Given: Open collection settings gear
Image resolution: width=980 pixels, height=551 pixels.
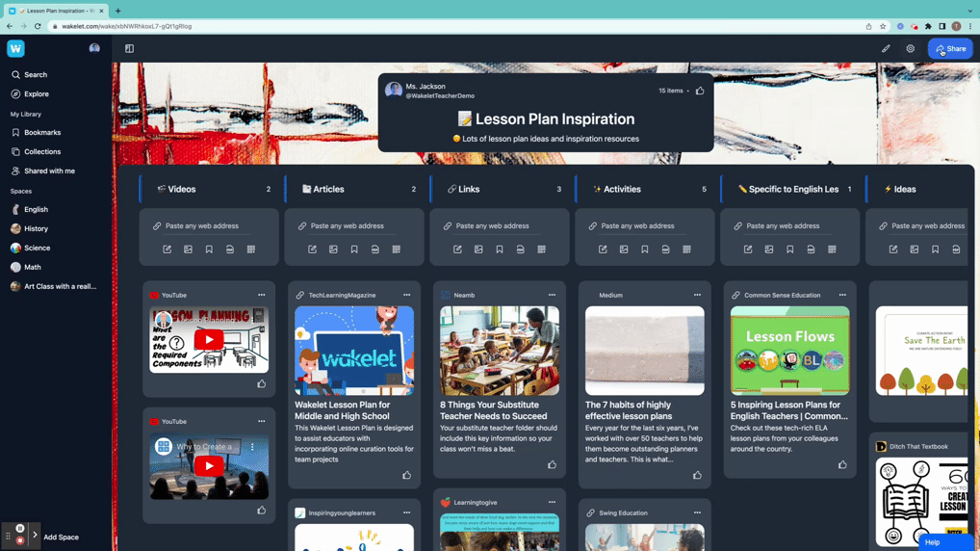Looking at the screenshot, I should [x=910, y=48].
